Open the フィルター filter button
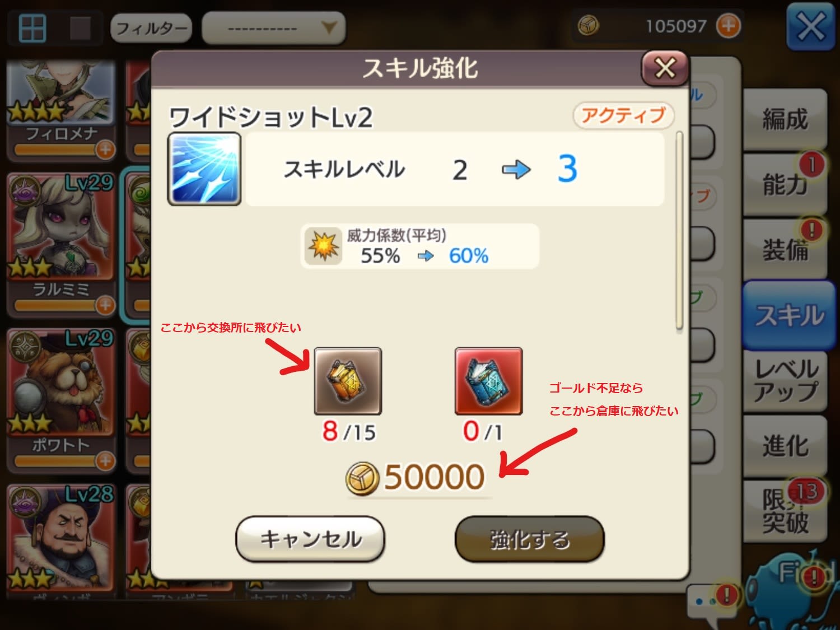Viewport: 840px width, 630px height. pos(151,28)
